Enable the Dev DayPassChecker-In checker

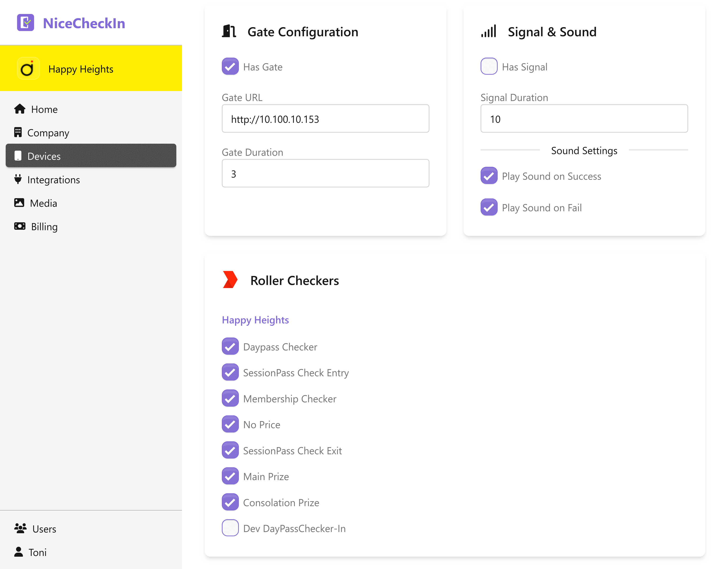(230, 528)
